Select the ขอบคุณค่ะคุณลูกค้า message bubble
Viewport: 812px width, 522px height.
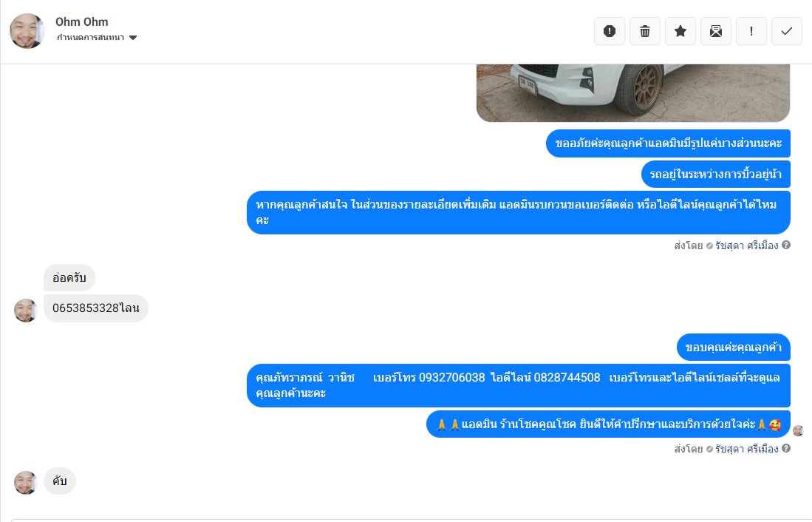point(733,347)
